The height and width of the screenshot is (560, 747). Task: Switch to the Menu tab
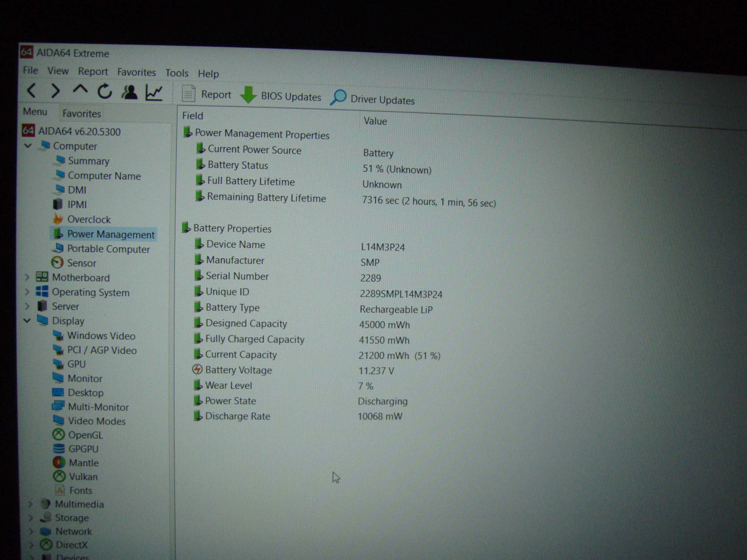tap(35, 112)
